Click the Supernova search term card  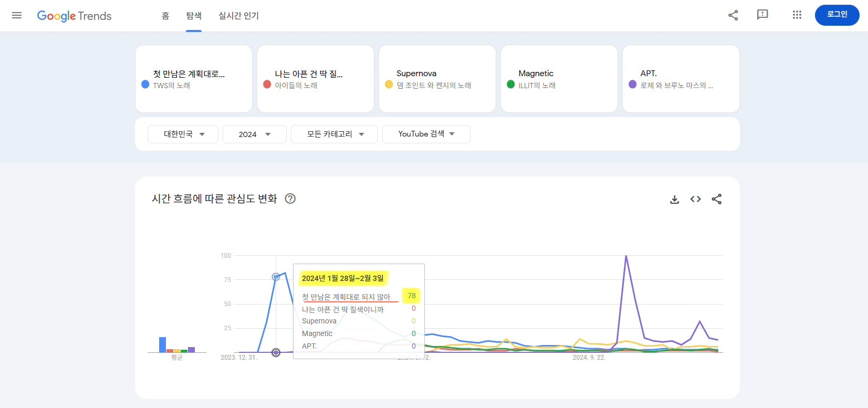click(437, 79)
